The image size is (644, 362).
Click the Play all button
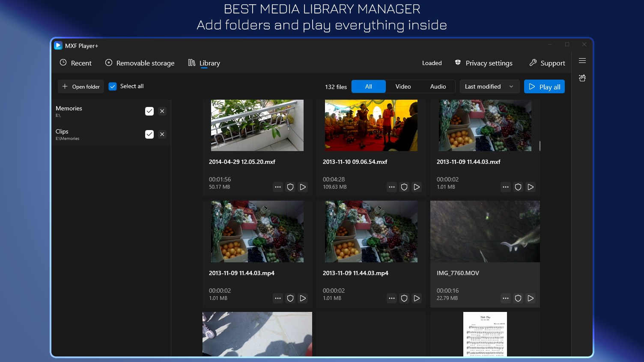[x=544, y=86]
